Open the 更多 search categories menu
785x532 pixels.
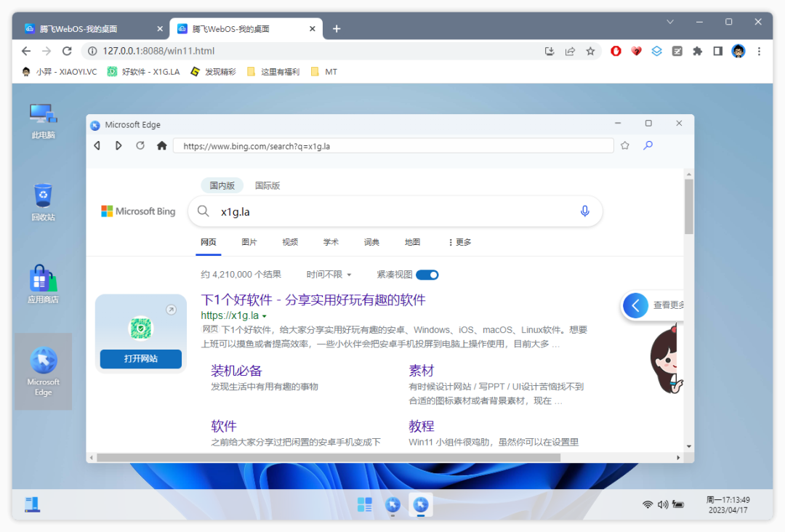point(459,242)
